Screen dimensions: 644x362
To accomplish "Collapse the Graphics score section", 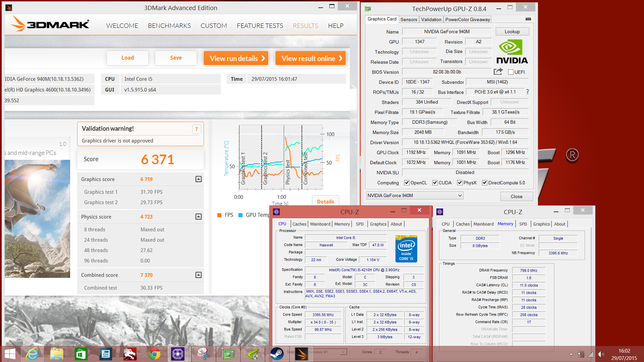I will point(199,179).
